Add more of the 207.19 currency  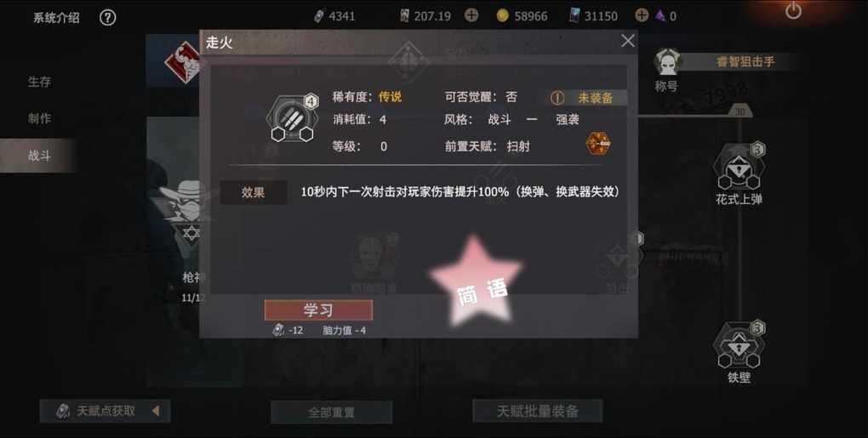click(x=471, y=15)
